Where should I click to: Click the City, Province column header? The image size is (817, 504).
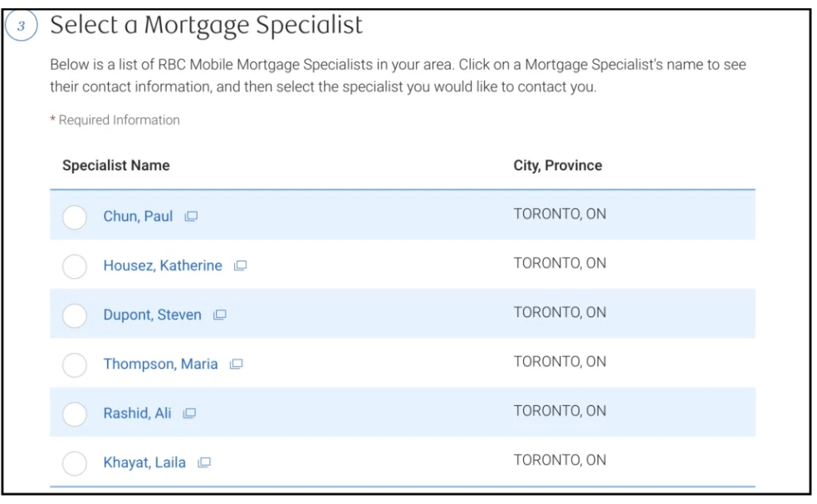click(558, 166)
